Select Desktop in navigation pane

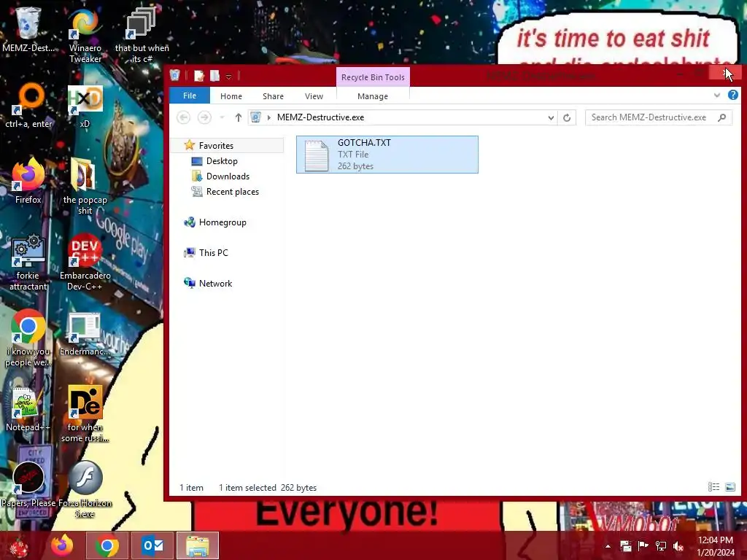pos(222,161)
